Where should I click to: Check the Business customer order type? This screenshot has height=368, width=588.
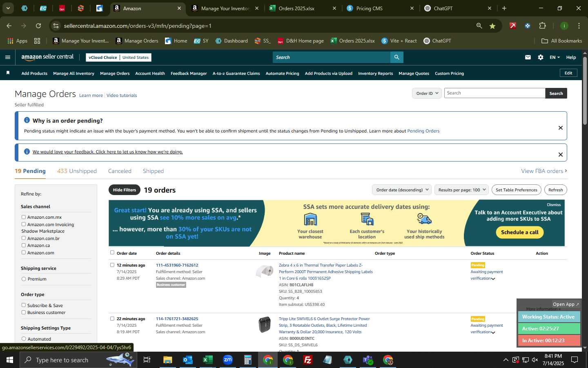(x=24, y=312)
